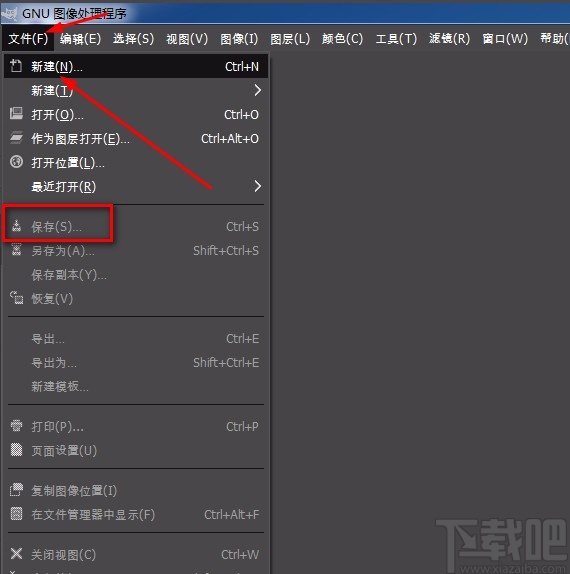Choose 保存副本(Y)...
Viewport: 570px width, 574px height.
tap(136, 275)
